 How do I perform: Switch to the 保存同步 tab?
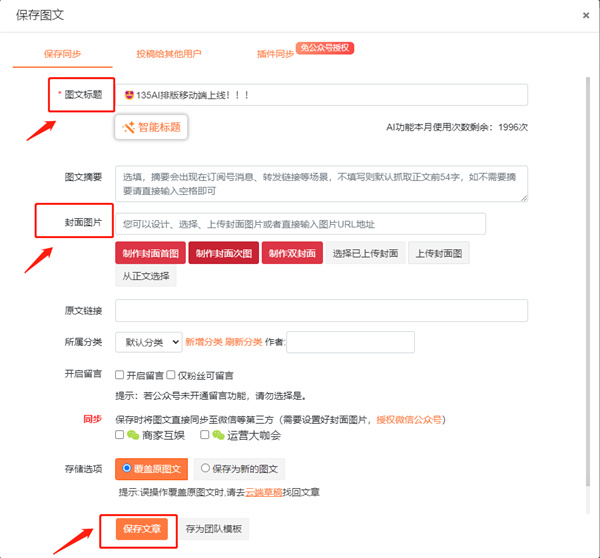click(x=62, y=54)
